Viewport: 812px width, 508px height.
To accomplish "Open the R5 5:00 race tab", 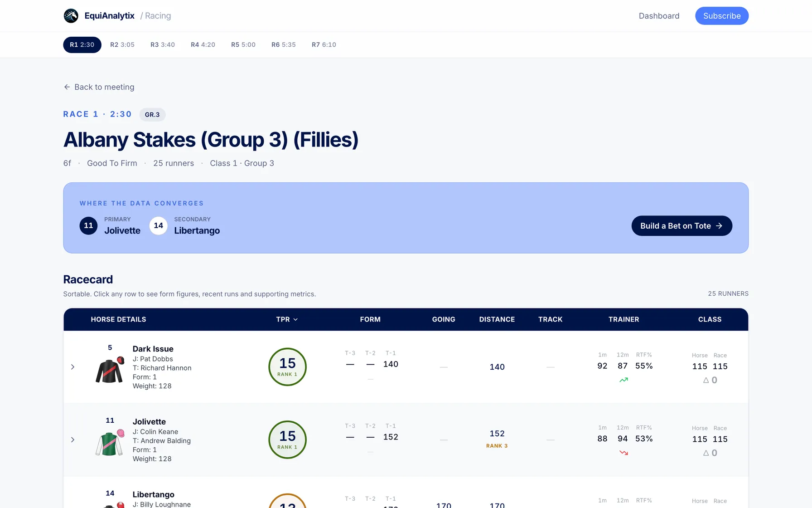I will (243, 44).
